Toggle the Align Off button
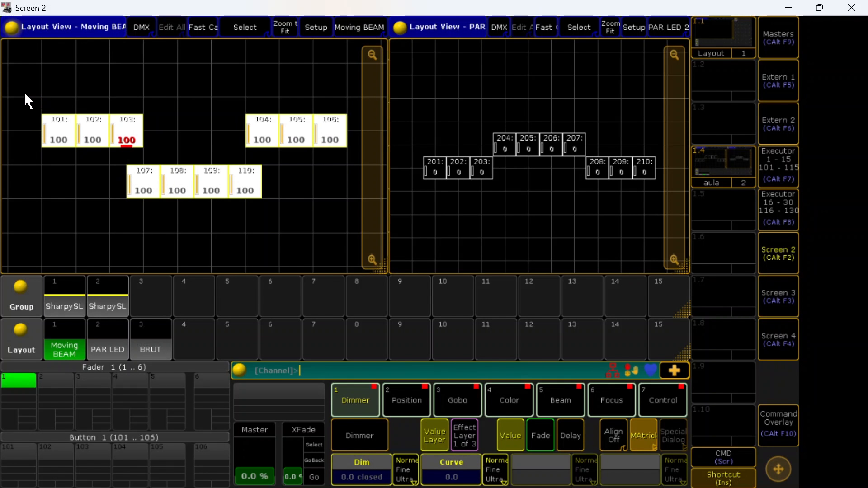The height and width of the screenshot is (488, 868). (613, 435)
